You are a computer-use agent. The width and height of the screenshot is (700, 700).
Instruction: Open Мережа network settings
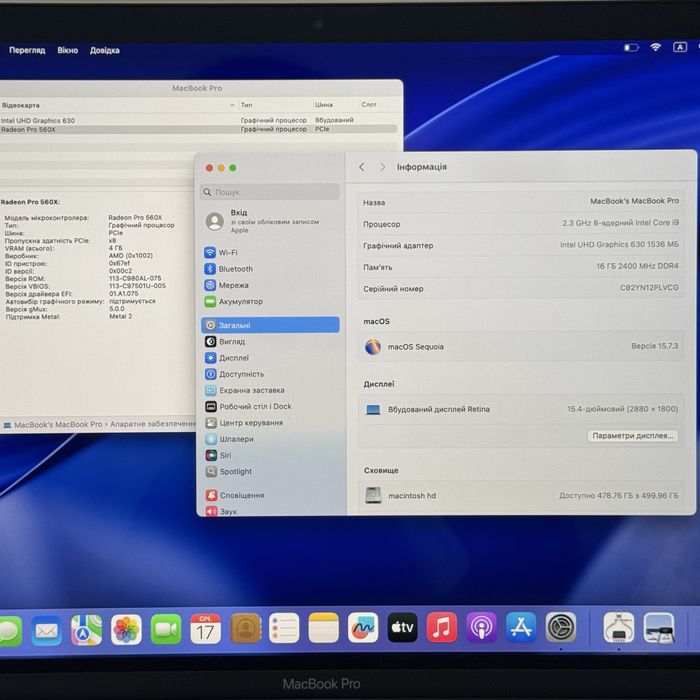click(x=226, y=285)
